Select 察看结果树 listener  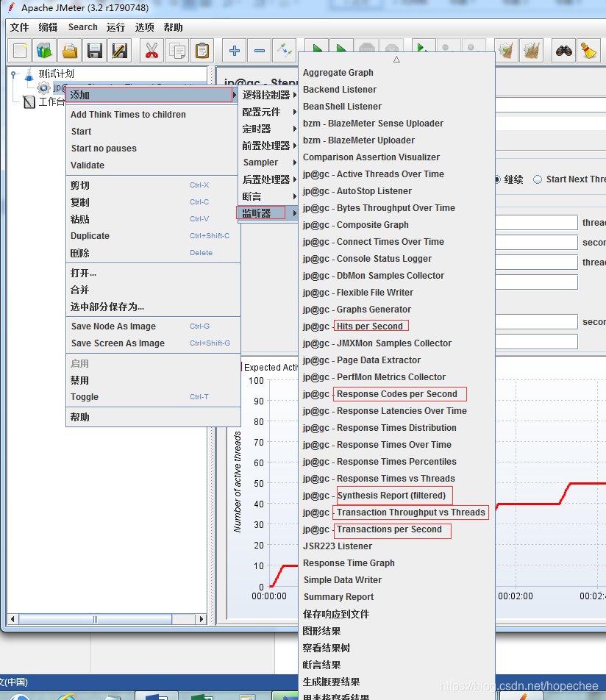point(396,648)
